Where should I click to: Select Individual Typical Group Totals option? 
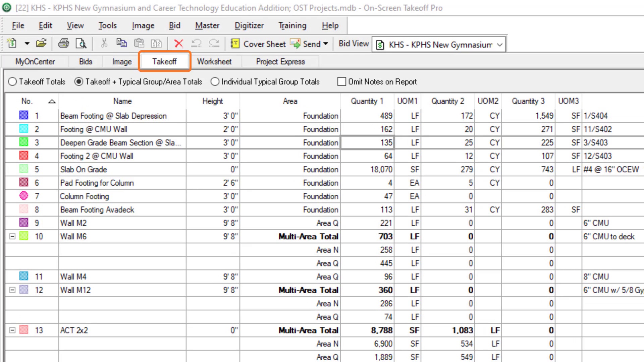pyautogui.click(x=215, y=82)
